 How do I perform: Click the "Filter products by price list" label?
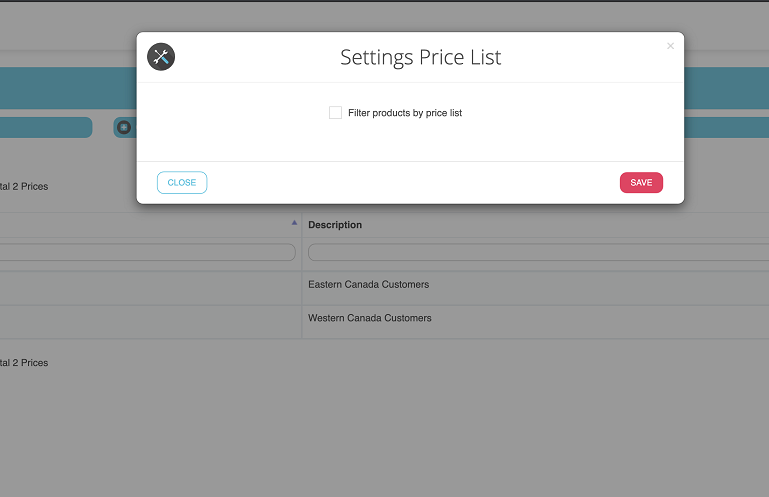(x=405, y=114)
